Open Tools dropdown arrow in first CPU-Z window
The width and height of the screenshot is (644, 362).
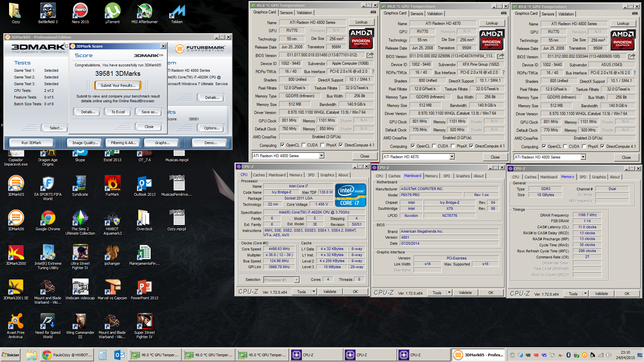click(314, 292)
